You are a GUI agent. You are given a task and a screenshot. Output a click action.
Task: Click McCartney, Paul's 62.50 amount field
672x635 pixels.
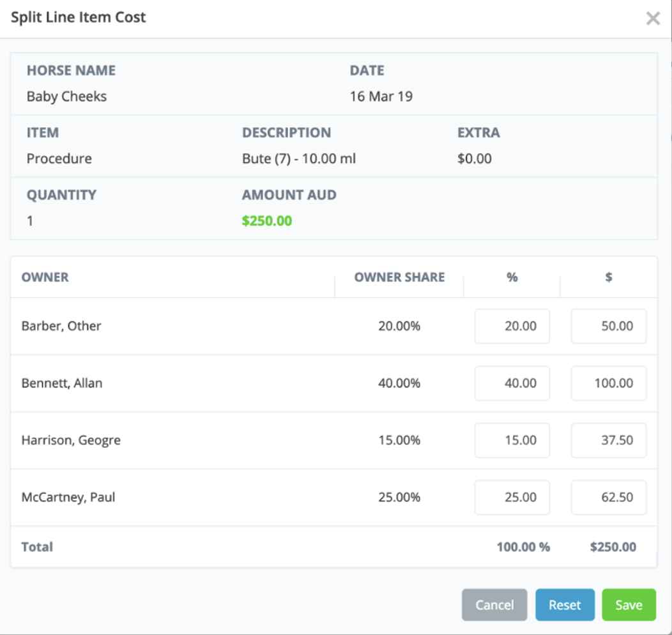tap(608, 497)
